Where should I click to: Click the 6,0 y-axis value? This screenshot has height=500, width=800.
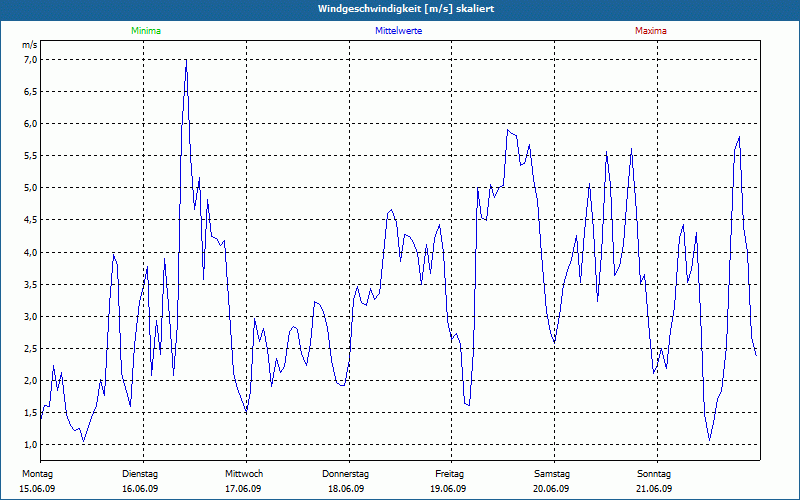[x=31, y=124]
